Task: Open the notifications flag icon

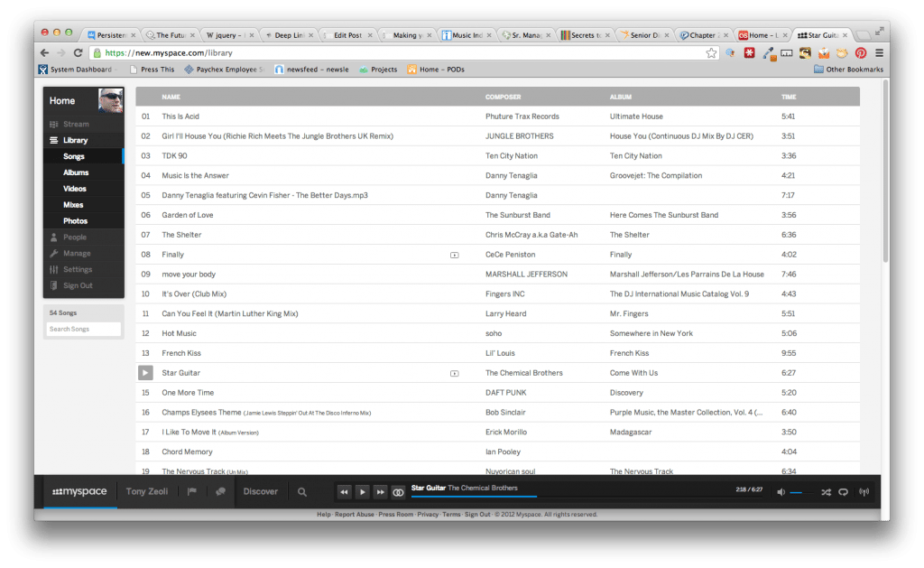Action: (x=192, y=491)
